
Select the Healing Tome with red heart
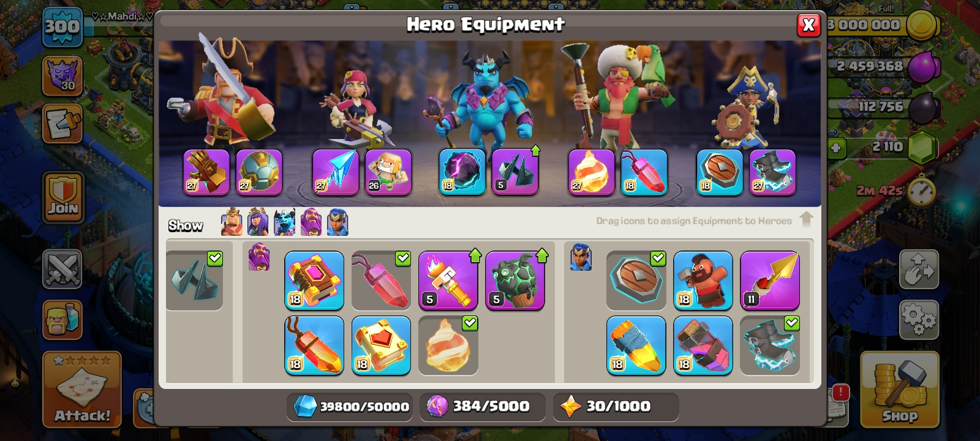pos(381,345)
